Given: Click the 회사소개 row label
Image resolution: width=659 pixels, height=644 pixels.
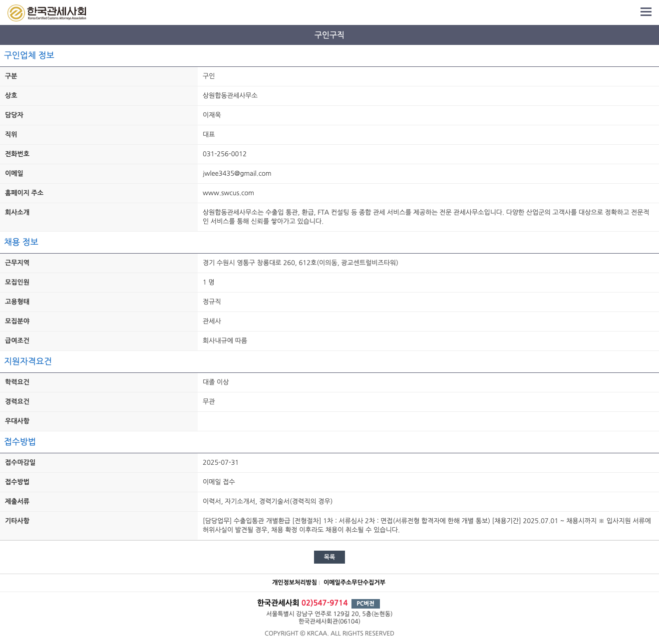Looking at the screenshot, I should coord(17,212).
